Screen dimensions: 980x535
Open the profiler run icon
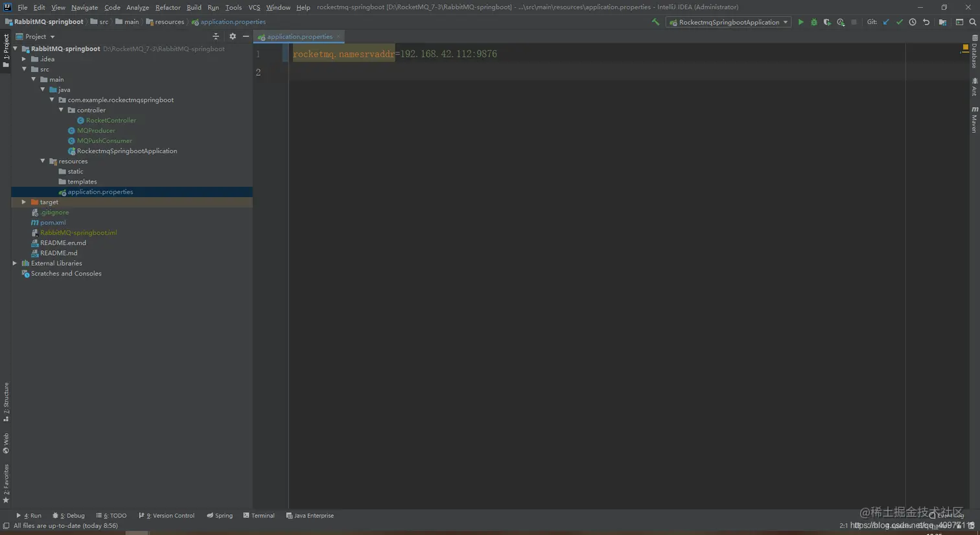click(841, 22)
